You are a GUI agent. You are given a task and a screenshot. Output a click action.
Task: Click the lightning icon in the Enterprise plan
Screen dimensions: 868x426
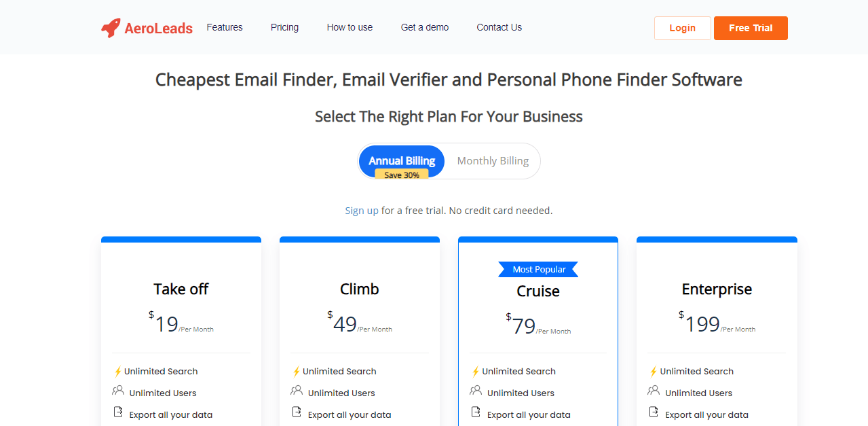coord(654,371)
